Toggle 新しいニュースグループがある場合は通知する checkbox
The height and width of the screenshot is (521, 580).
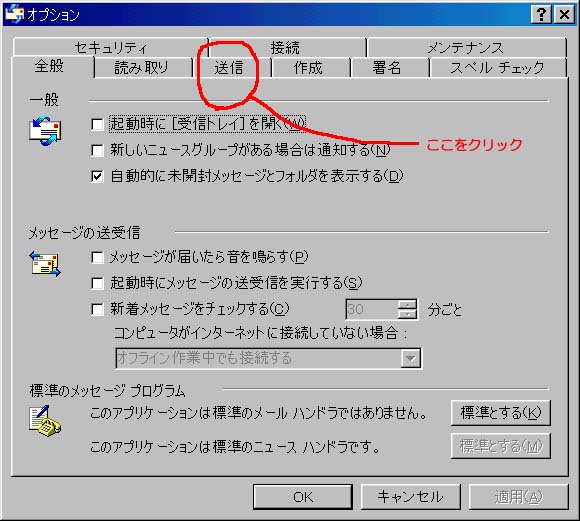pyautogui.click(x=97, y=150)
